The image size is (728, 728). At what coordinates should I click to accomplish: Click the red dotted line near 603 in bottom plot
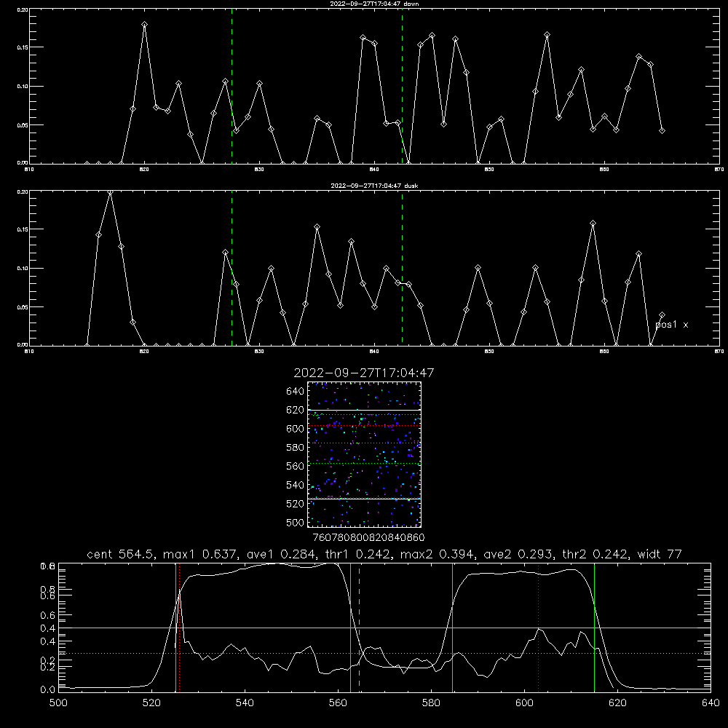click(x=538, y=628)
